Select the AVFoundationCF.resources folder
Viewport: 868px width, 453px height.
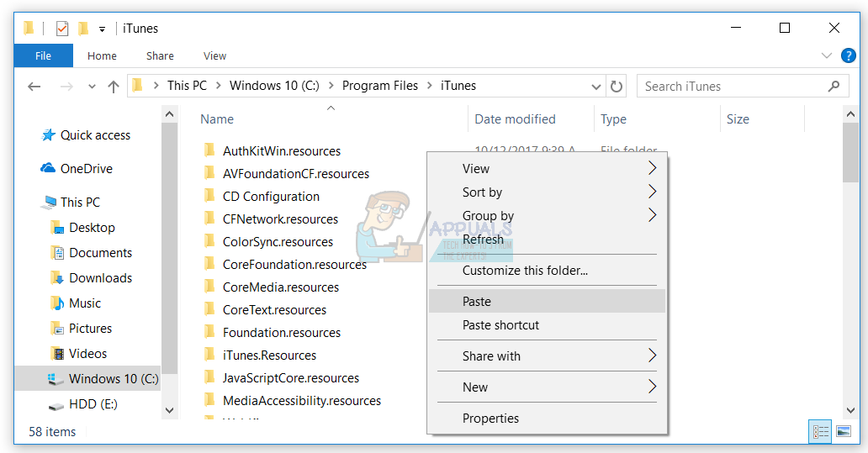tap(286, 174)
